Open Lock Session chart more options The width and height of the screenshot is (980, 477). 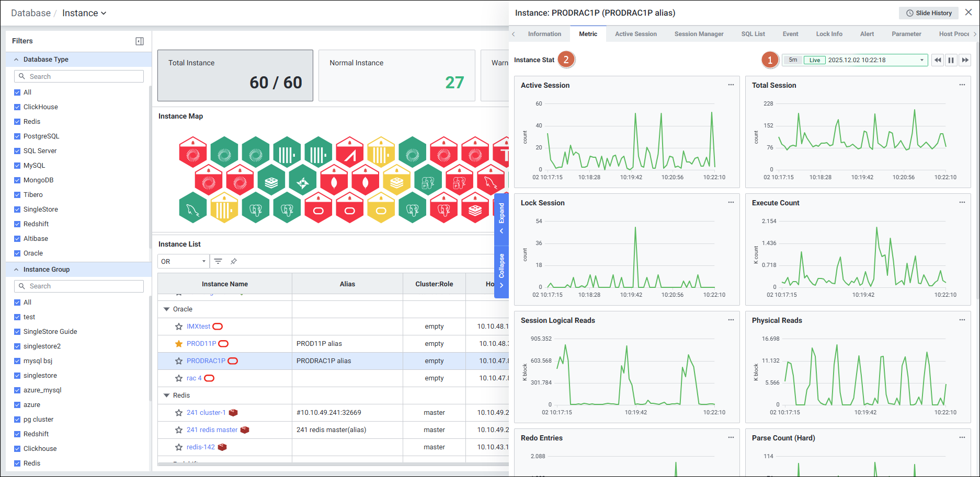click(x=731, y=203)
